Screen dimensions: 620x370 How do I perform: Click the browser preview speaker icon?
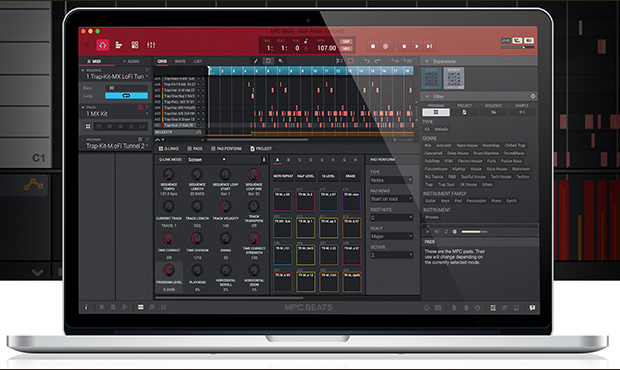(x=437, y=232)
